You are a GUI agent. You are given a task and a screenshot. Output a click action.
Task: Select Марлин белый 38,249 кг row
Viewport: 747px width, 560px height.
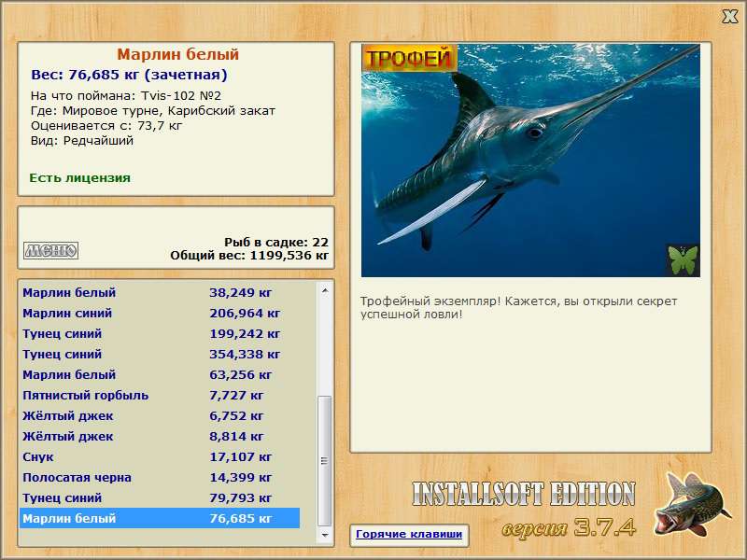tap(160, 292)
